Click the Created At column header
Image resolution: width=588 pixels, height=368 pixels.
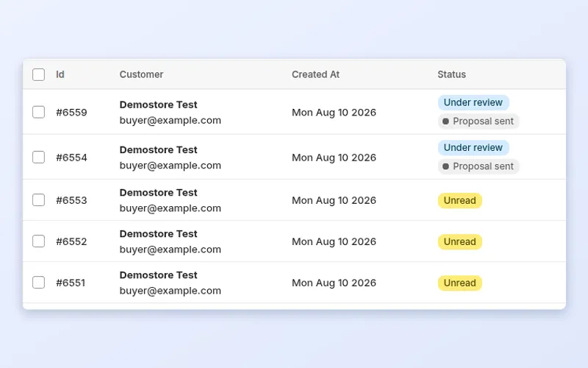tap(316, 74)
